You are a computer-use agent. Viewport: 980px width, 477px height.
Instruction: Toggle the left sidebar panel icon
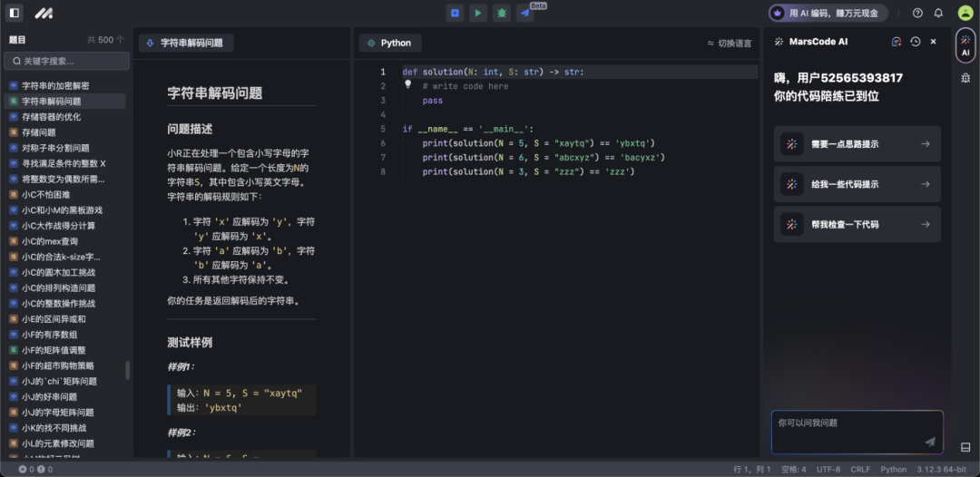point(15,13)
